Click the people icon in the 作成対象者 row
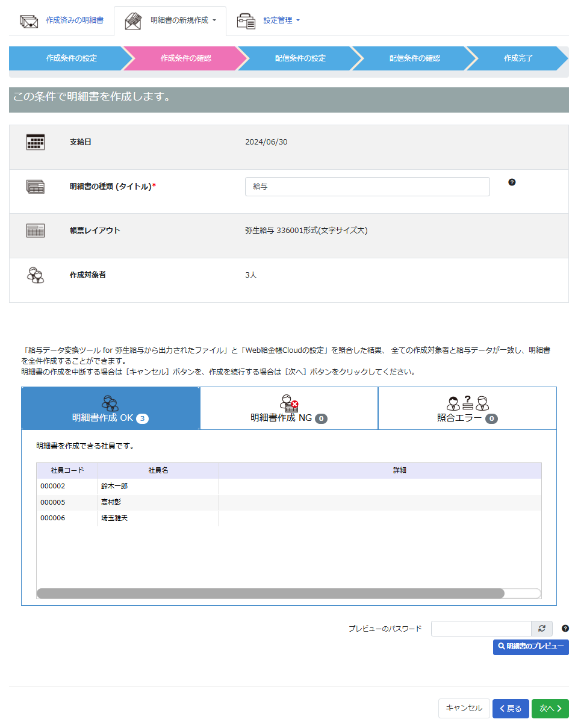The image size is (578, 728). (36, 275)
